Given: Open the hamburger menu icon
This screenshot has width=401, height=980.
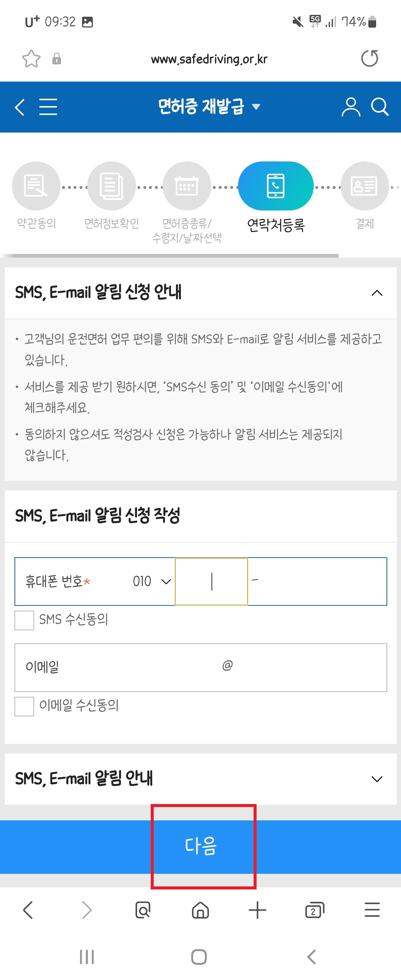Looking at the screenshot, I should pos(48,107).
